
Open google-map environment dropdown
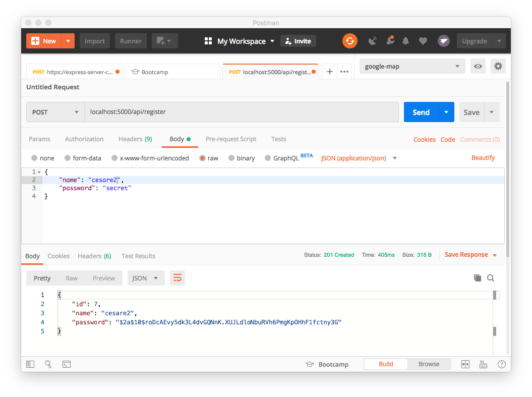[x=412, y=66]
